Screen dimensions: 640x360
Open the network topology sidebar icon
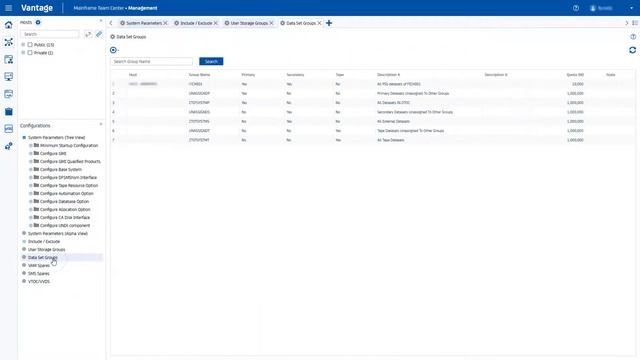pyautogui.click(x=9, y=42)
